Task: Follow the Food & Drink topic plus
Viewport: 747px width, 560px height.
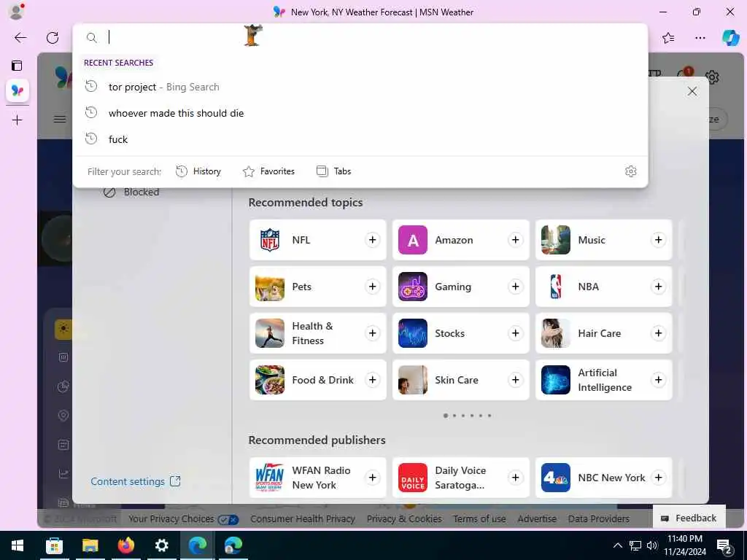Action: pyautogui.click(x=373, y=380)
